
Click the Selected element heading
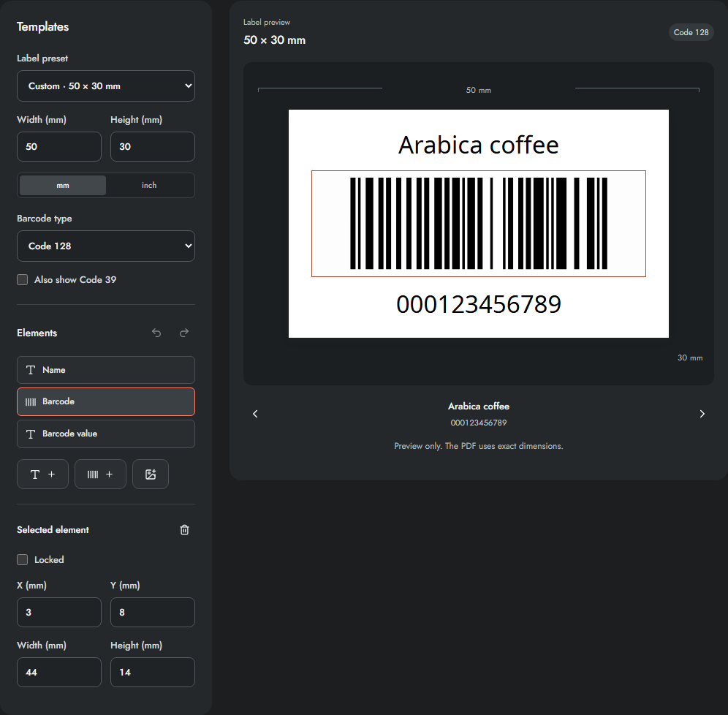pos(53,530)
